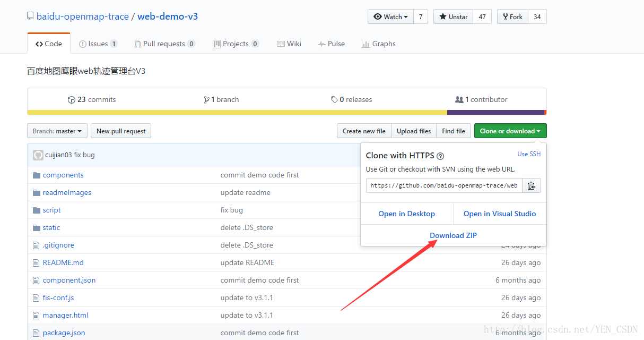Screen dimensions: 644x340
Task: Open the manager.html file
Action: click(x=66, y=316)
